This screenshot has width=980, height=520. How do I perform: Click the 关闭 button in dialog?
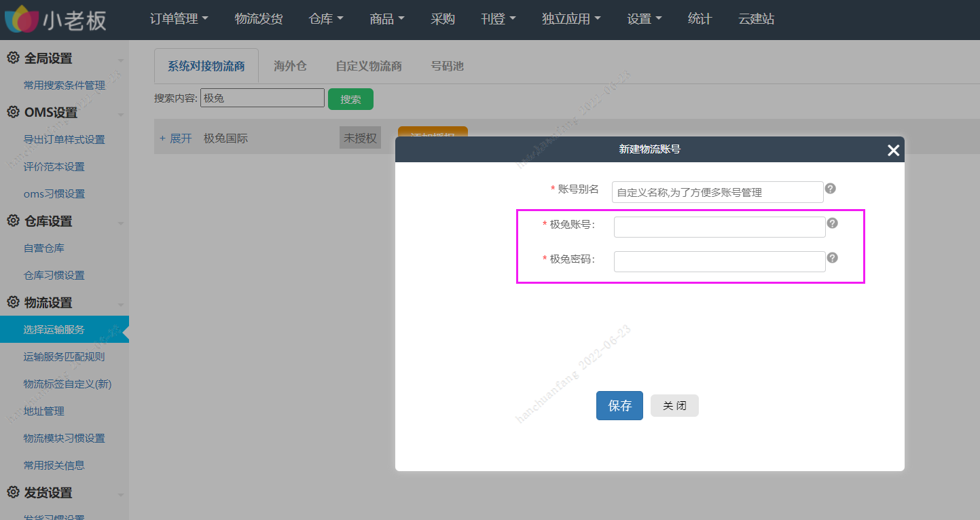pyautogui.click(x=674, y=405)
